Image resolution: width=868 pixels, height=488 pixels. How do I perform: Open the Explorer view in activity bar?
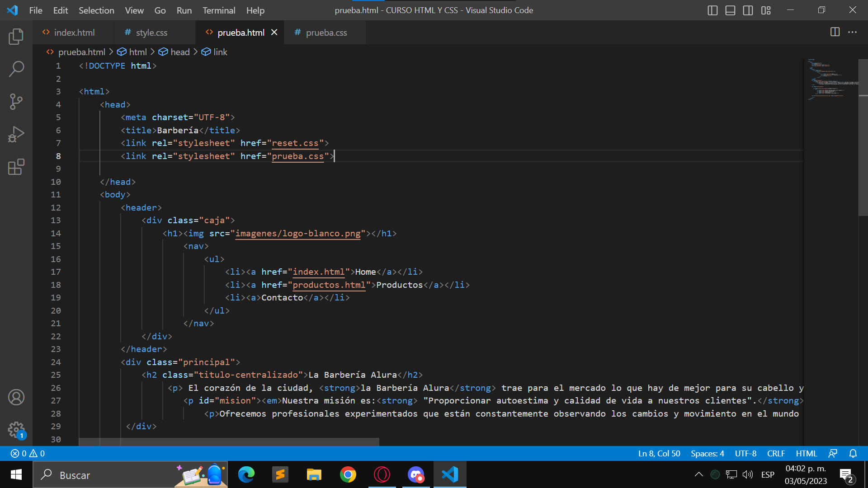(16, 37)
